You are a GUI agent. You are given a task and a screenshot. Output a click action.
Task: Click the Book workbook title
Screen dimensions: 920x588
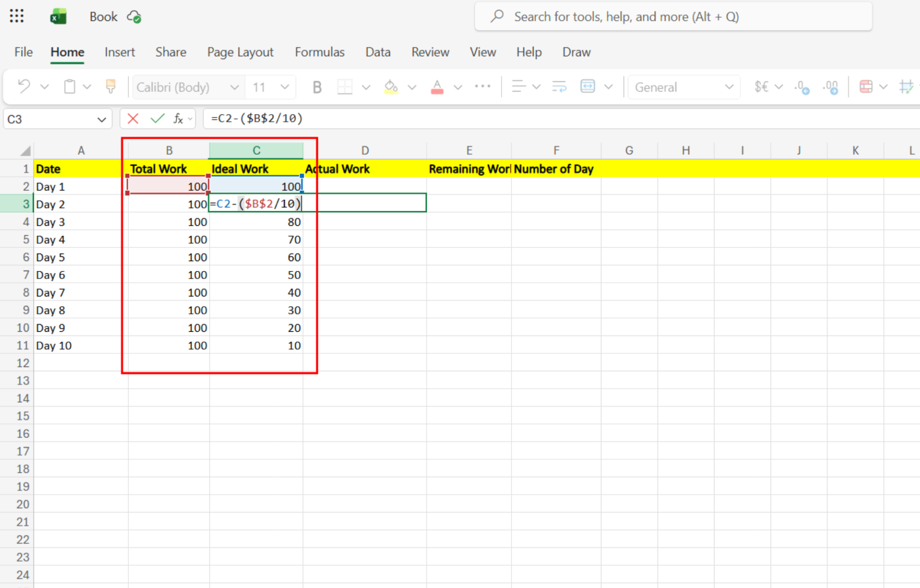pyautogui.click(x=103, y=17)
